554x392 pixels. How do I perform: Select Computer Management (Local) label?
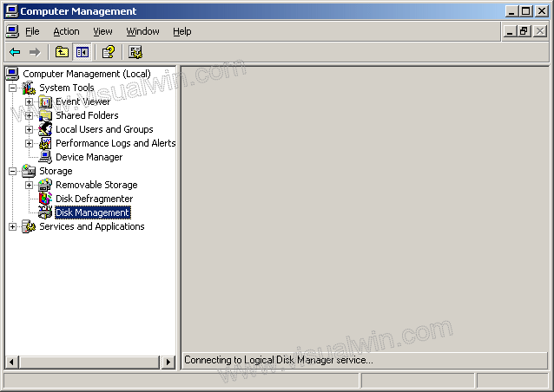(x=87, y=74)
